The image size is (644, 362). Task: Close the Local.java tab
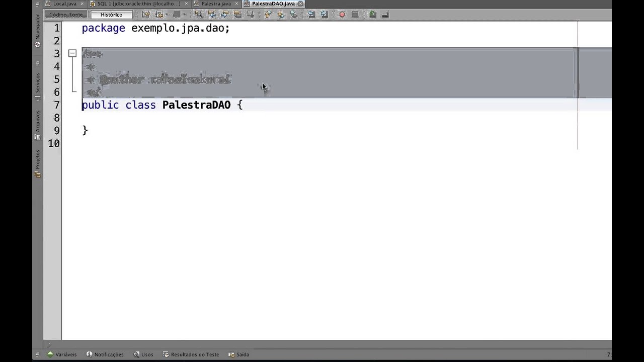82,4
